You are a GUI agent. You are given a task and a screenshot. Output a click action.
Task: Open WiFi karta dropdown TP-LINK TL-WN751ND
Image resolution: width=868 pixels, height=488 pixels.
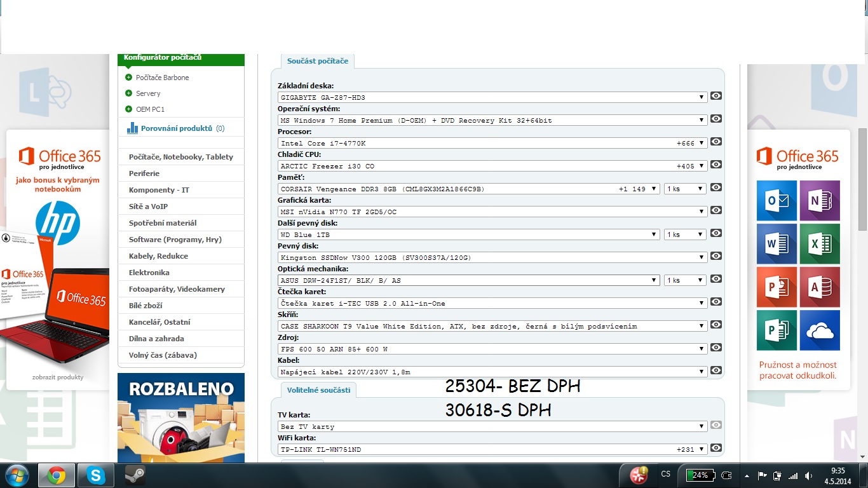(492, 449)
